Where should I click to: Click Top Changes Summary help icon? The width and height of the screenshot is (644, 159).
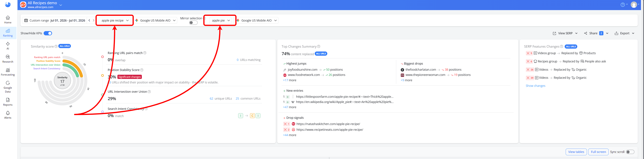pos(319,46)
